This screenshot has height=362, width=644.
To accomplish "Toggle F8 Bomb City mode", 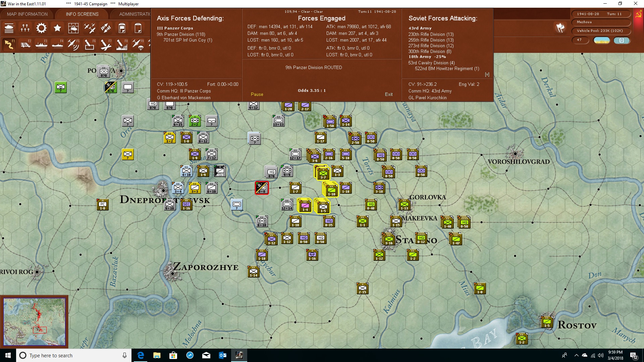I will pyautogui.click(x=122, y=44).
